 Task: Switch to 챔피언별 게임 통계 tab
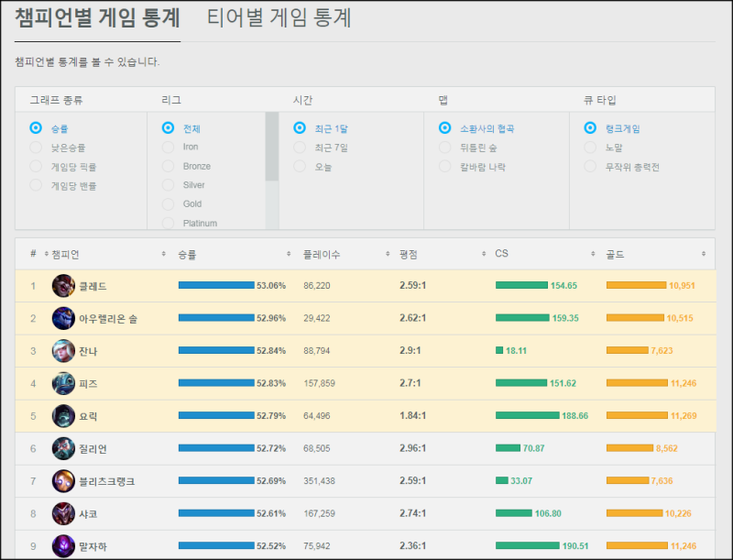click(97, 18)
